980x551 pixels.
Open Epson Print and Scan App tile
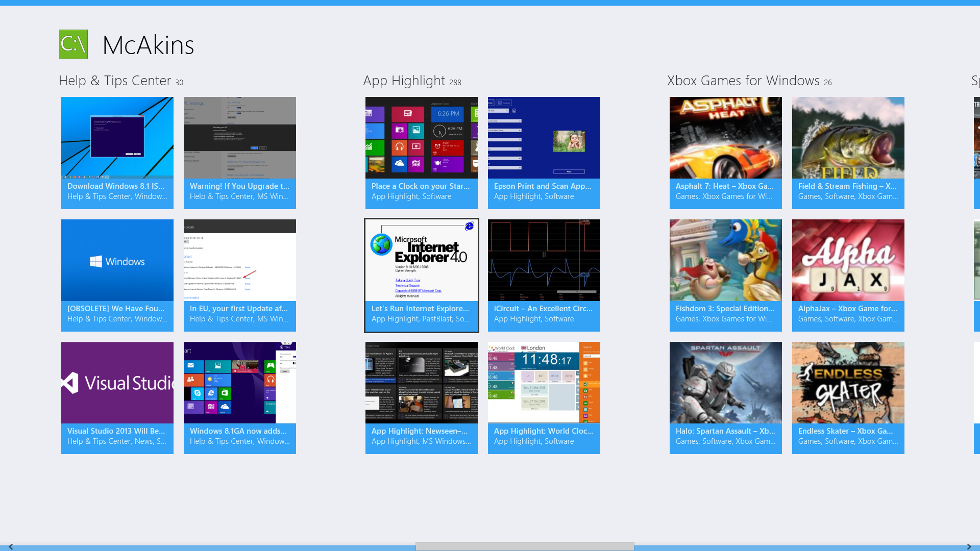point(544,153)
